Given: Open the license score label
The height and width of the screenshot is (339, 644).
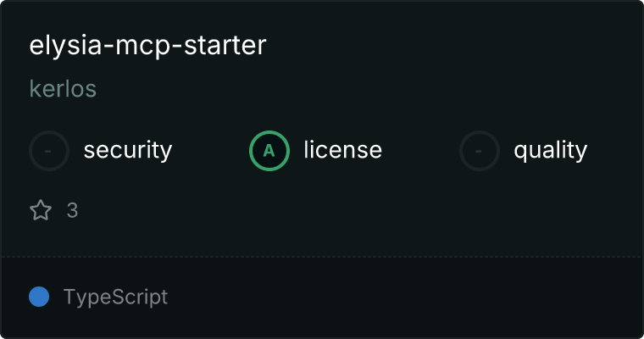Looking at the screenshot, I should [343, 150].
